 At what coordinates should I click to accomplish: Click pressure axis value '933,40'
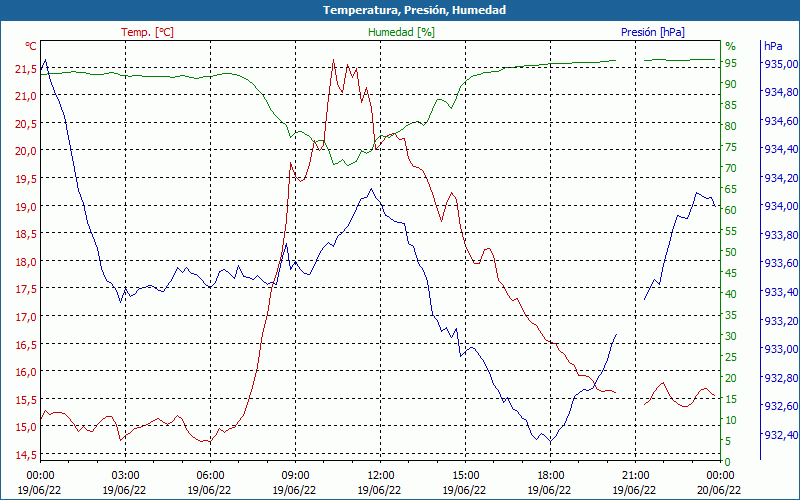[779, 292]
